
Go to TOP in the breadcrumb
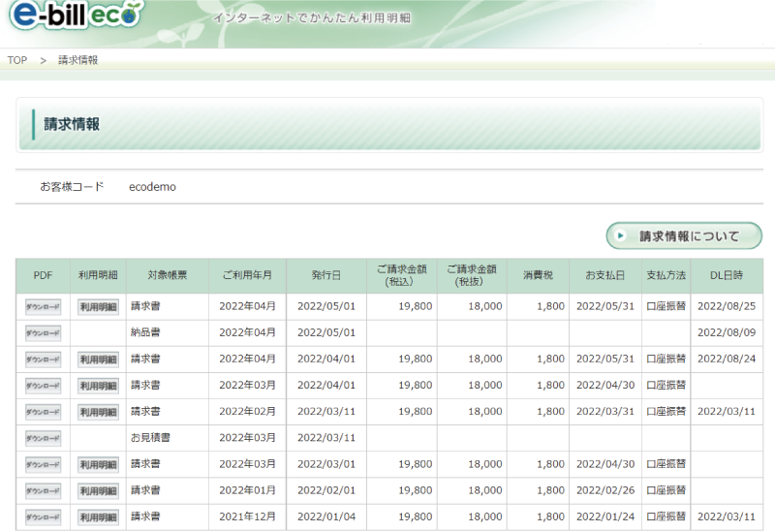click(x=17, y=60)
